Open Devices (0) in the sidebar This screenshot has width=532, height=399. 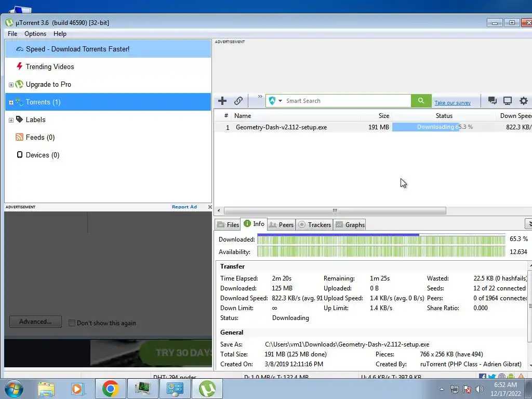tap(108, 155)
